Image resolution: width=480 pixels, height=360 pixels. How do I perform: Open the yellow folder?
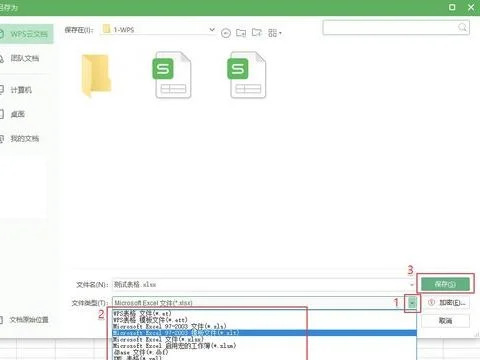96,75
